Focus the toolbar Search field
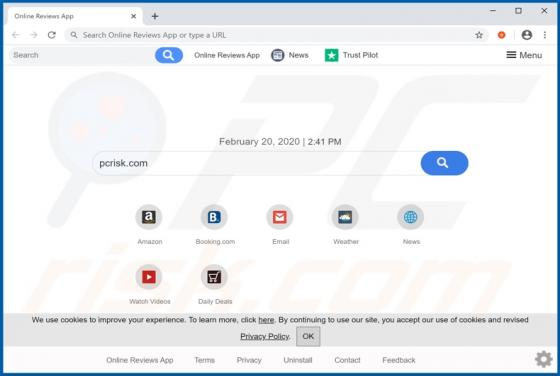This screenshot has width=560, height=376. click(82, 55)
